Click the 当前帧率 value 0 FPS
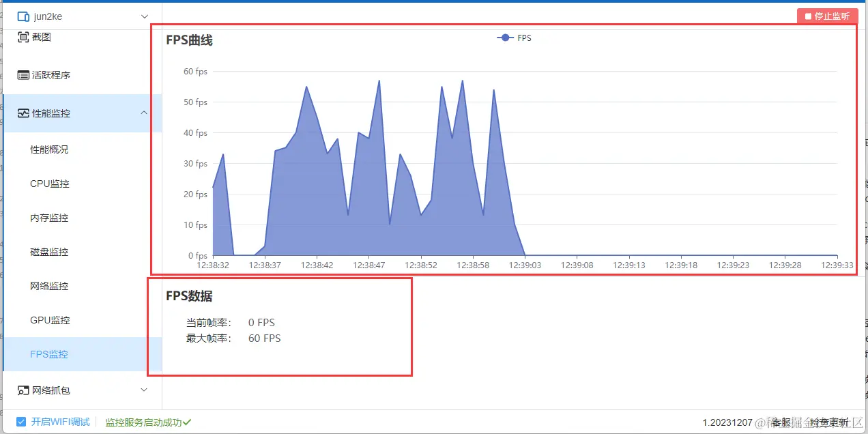 coord(261,323)
